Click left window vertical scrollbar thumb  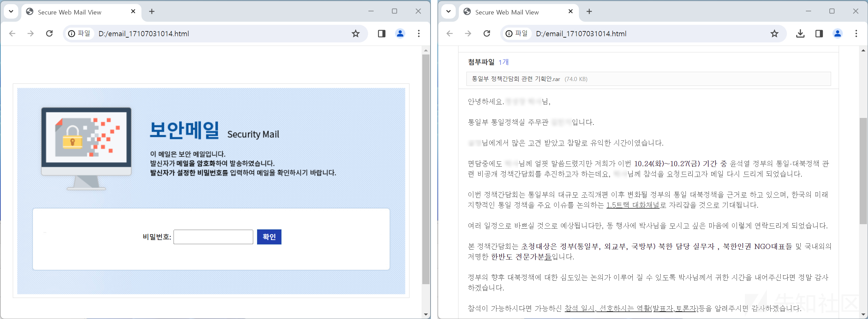[x=426, y=169]
